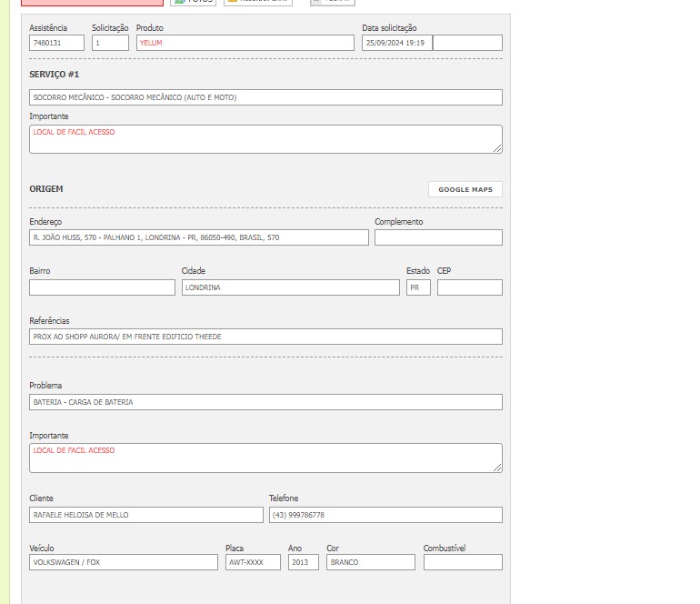Click the empty Complemento field

point(438,237)
